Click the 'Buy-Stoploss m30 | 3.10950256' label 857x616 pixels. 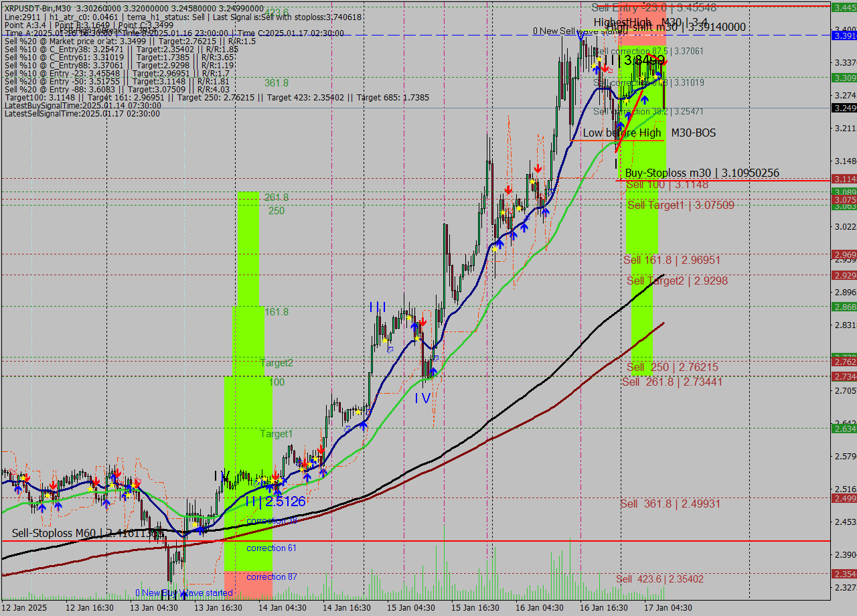pos(702,173)
